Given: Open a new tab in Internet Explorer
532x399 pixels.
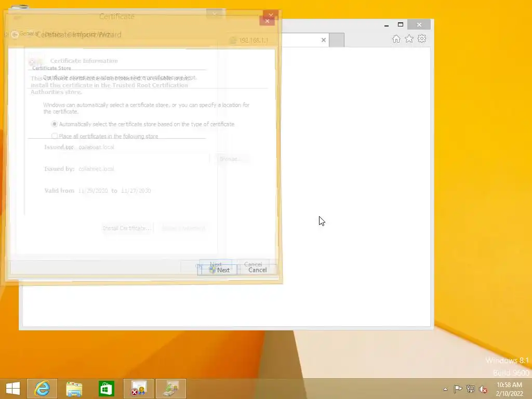Looking at the screenshot, I should pos(337,40).
